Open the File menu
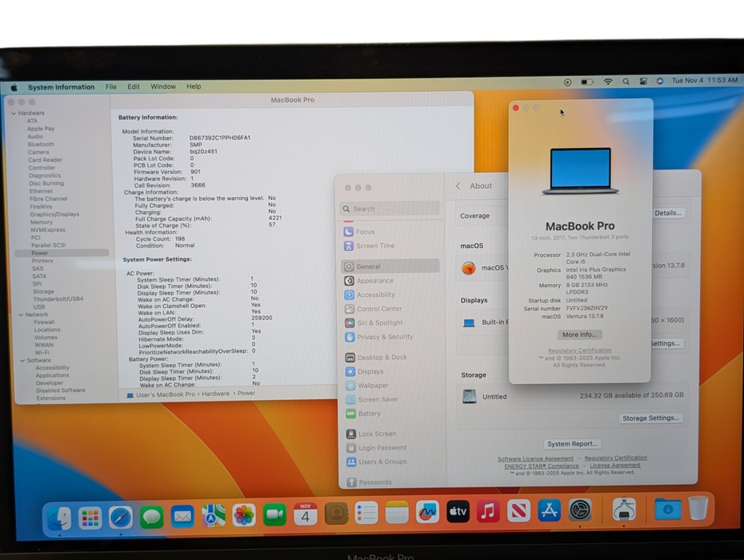Viewport: 744px width, 560px height. (111, 87)
